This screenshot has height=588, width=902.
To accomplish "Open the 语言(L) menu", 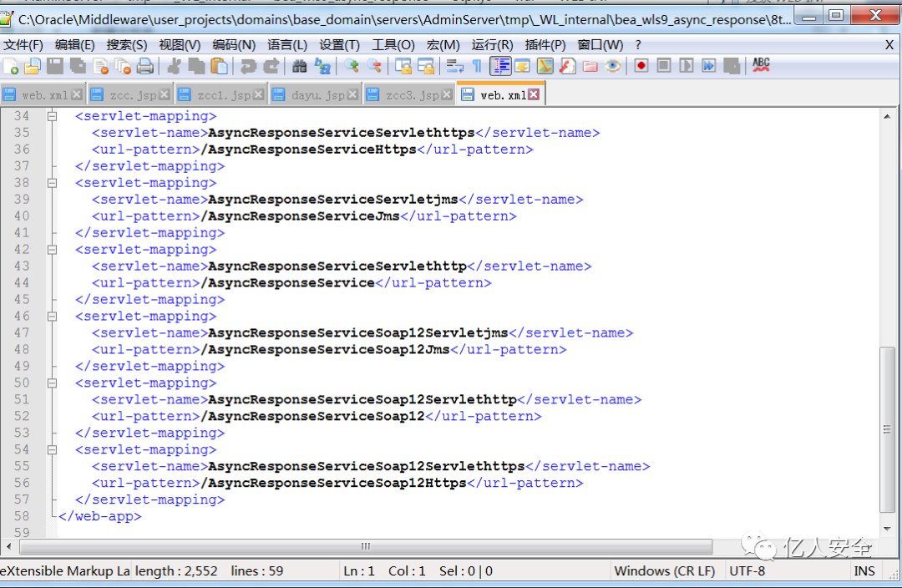I will tap(287, 45).
